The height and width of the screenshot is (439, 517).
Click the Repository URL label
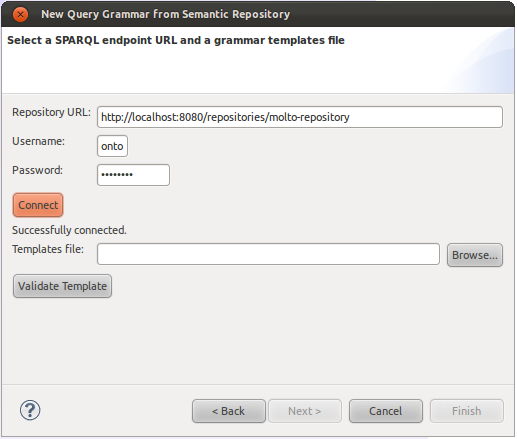(x=51, y=112)
